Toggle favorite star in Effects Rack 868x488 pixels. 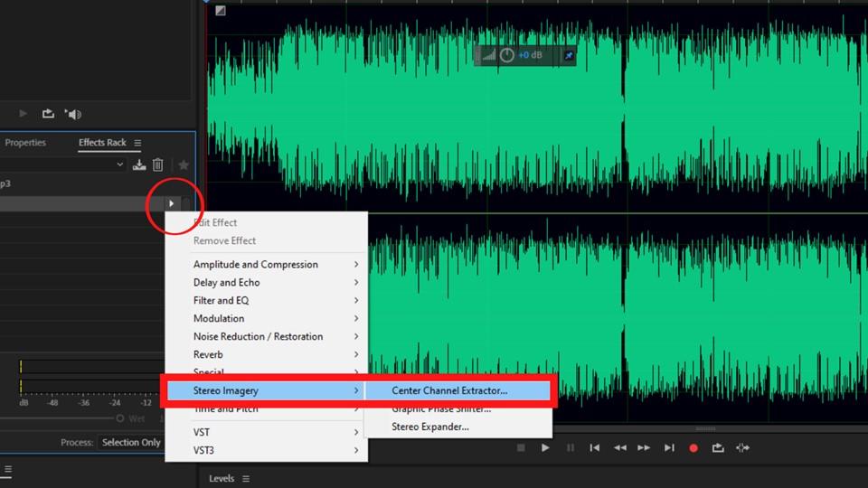point(184,164)
